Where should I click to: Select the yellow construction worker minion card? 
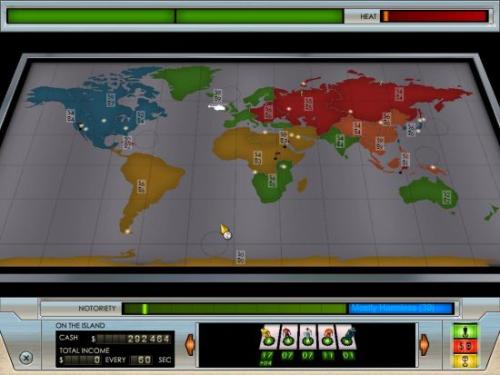pos(269,338)
